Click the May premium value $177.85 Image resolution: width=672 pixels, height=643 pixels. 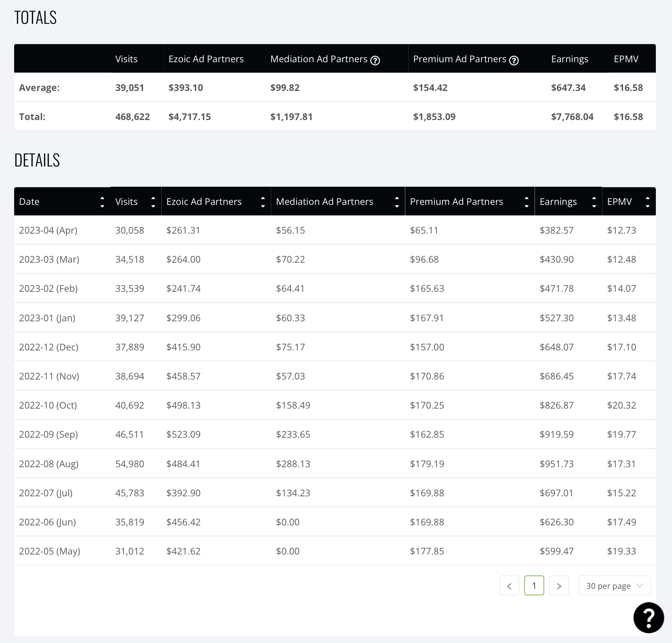(x=427, y=551)
